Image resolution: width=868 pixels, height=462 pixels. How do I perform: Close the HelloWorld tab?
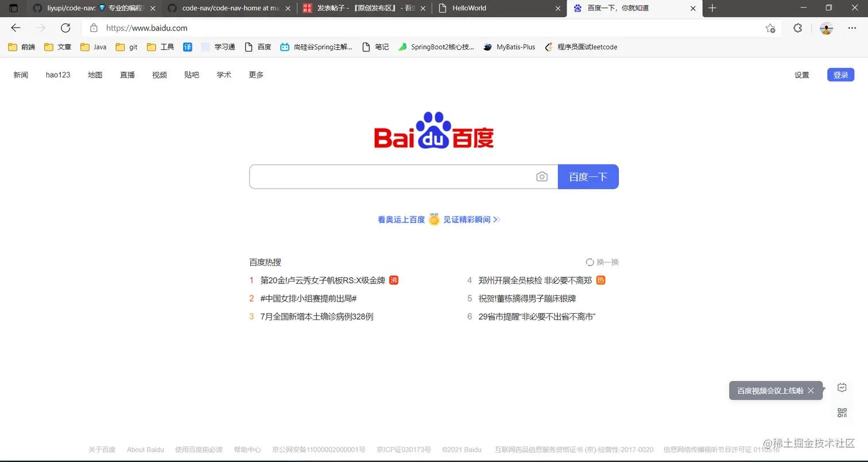pyautogui.click(x=557, y=8)
